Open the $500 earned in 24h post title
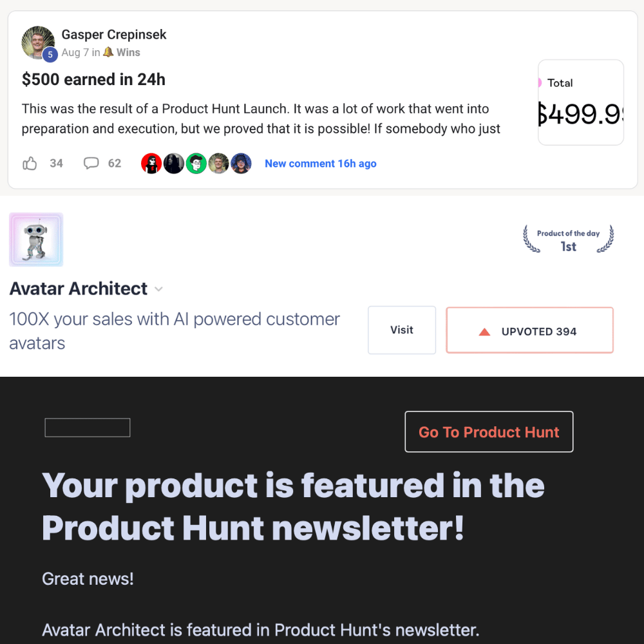The height and width of the screenshot is (644, 644). [93, 79]
